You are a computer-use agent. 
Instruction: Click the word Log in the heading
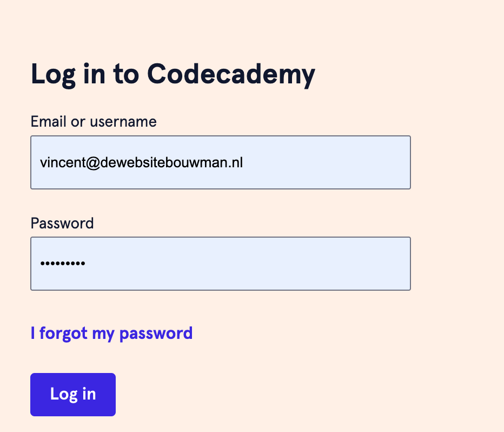[x=51, y=74]
